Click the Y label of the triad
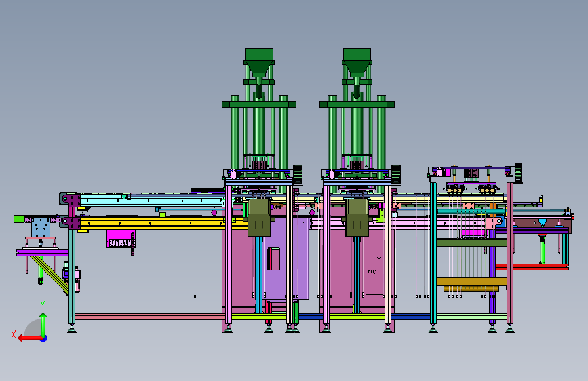Image resolution: width=588 pixels, height=381 pixels. (43, 305)
